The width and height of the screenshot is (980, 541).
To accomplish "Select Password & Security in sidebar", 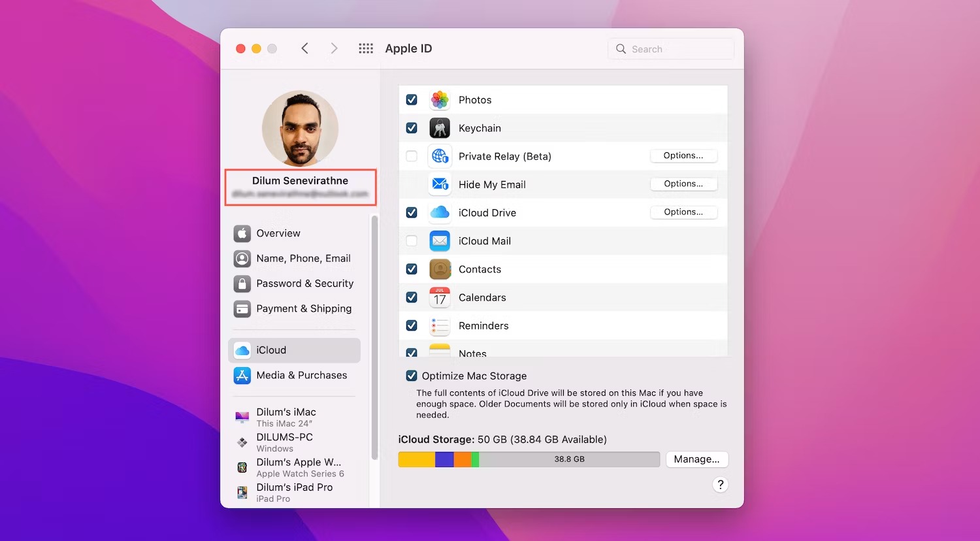I will [x=304, y=284].
